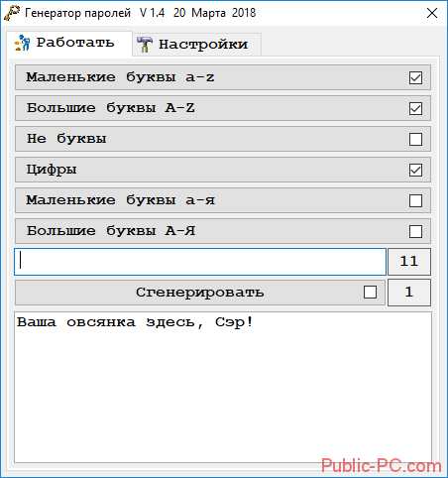The image size is (448, 478).
Task: Click the password length field showing 11
Action: coord(409,262)
